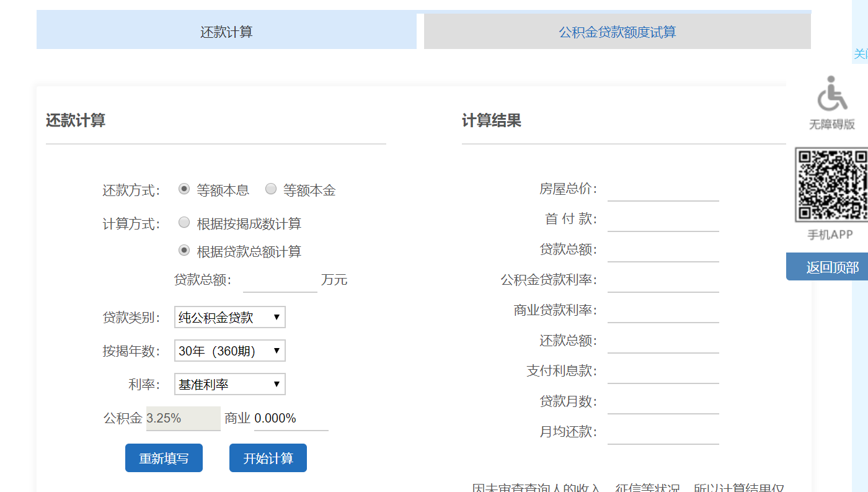Select the 还款计算 tab
The width and height of the screenshot is (868, 492).
tap(227, 30)
